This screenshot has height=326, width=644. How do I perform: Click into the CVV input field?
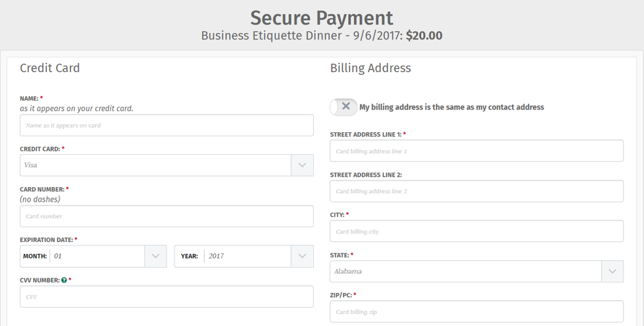click(166, 296)
